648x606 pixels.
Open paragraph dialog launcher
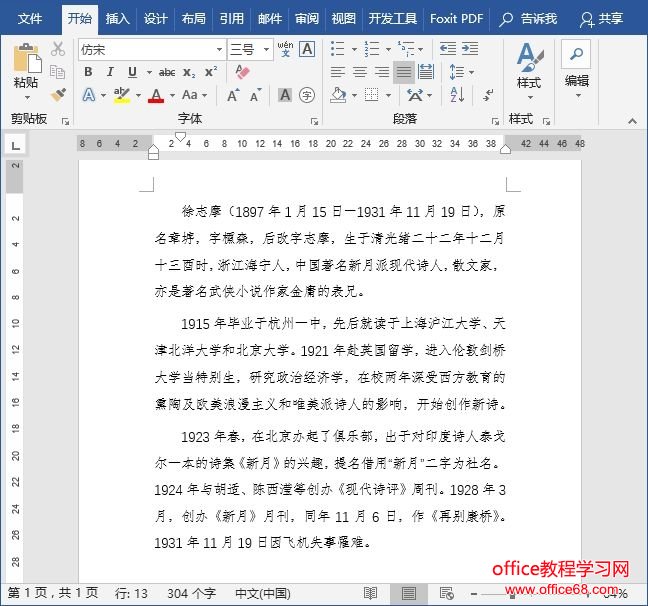tap(495, 122)
